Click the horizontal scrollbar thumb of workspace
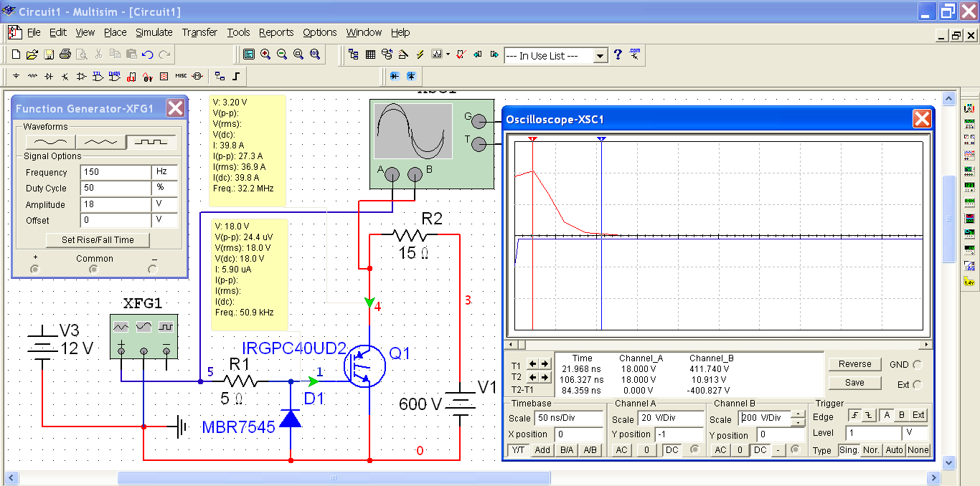 click(x=334, y=478)
